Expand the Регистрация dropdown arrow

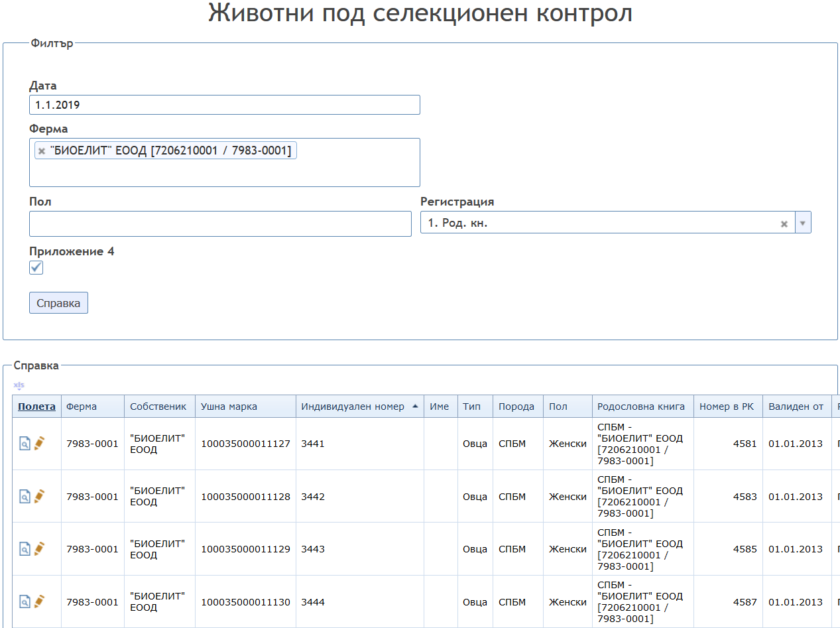pyautogui.click(x=802, y=223)
